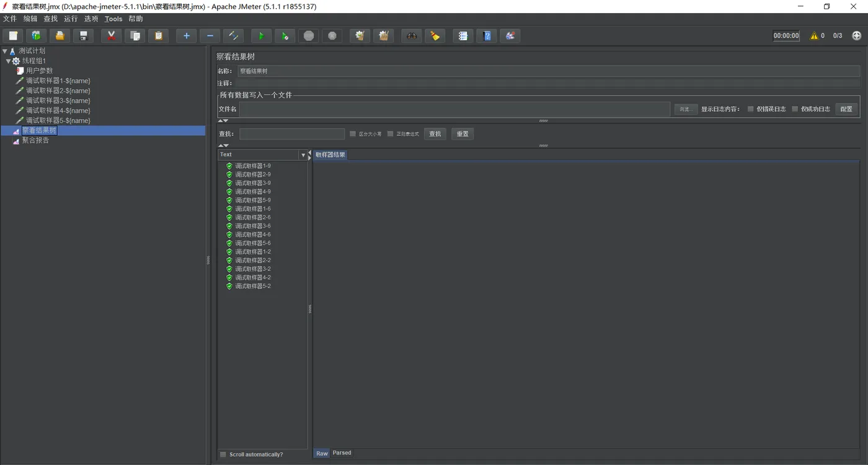Toggle the 区分大小写 checkbox
The image size is (868, 465).
tap(353, 134)
